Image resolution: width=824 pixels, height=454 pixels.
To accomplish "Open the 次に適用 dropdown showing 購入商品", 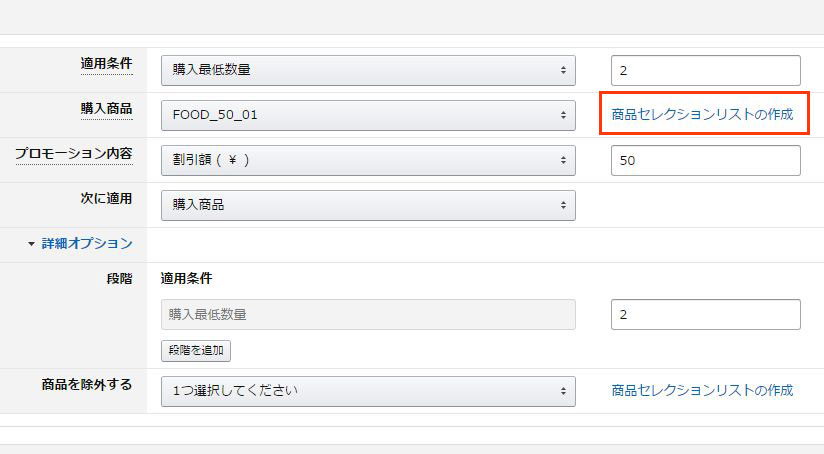I will 368,205.
